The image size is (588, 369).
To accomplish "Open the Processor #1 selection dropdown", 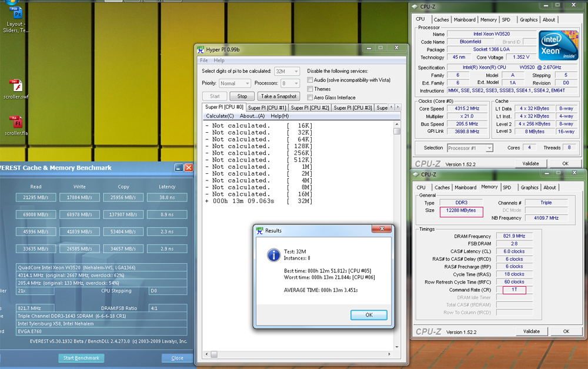I will (x=470, y=148).
